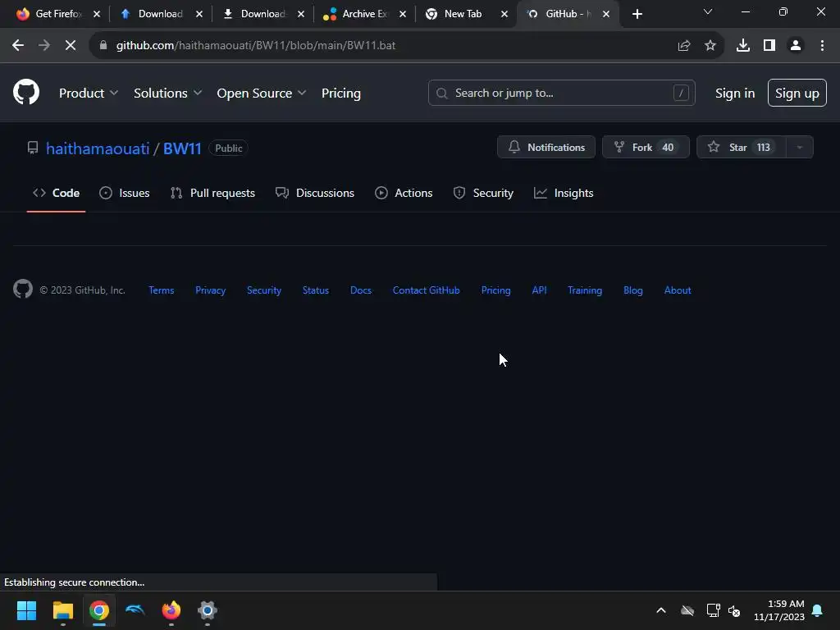The height and width of the screenshot is (630, 840).
Task: Fork the repository with Fork button
Action: [x=646, y=148]
